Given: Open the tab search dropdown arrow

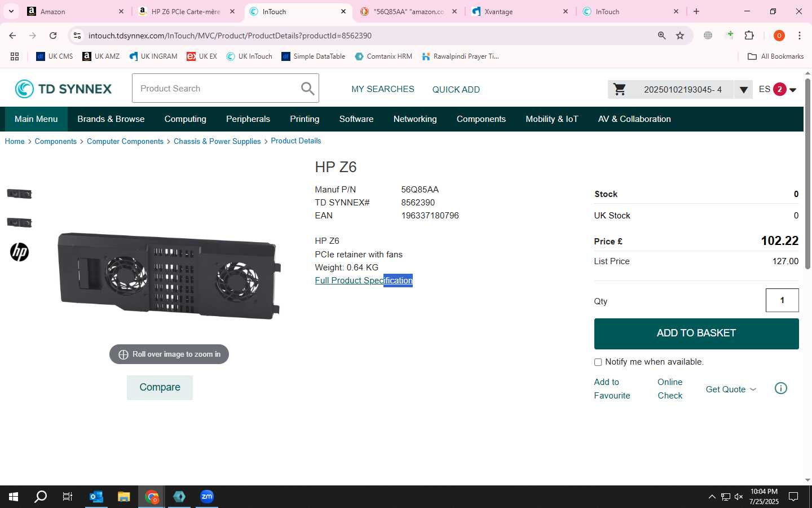Looking at the screenshot, I should pyautogui.click(x=11, y=11).
